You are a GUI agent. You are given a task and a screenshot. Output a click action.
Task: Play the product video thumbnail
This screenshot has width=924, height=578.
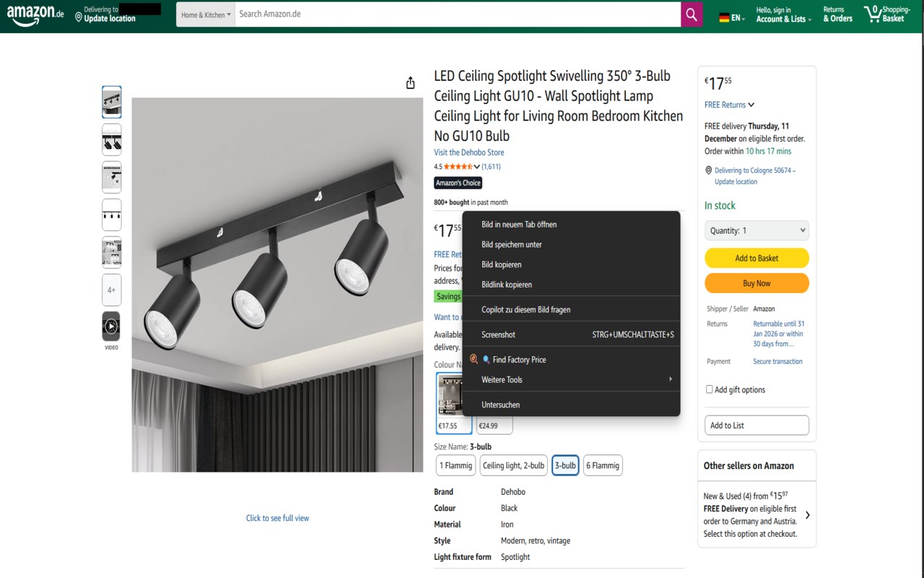click(x=111, y=327)
